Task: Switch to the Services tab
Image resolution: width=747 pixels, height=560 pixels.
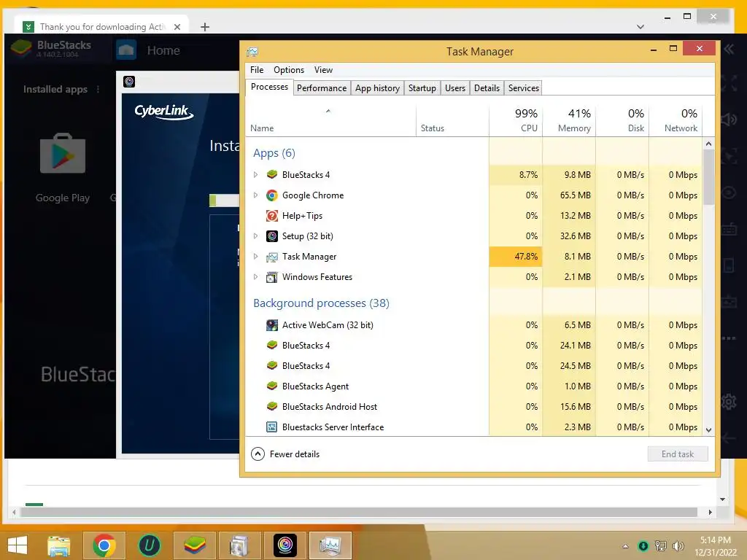Action: point(524,88)
